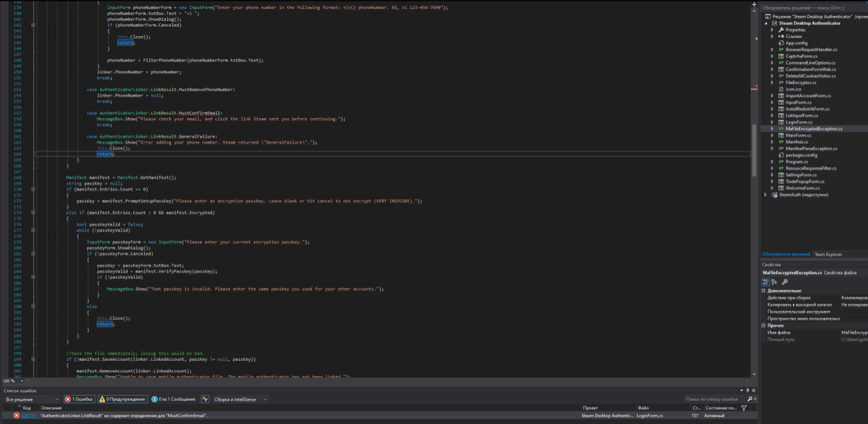Viewport: 868px width, 424px height.
Task: Expand the SteamAuth (недоступно) project
Action: point(766,195)
